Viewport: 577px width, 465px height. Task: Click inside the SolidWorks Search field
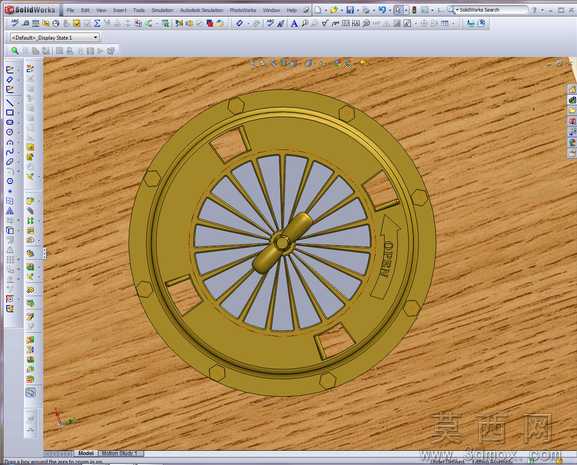pyautogui.click(x=493, y=10)
